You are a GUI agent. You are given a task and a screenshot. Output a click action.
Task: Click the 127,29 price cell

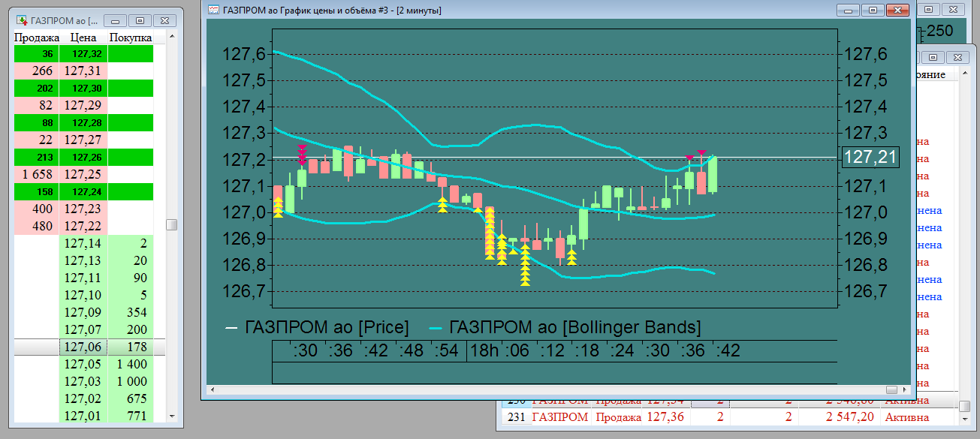click(83, 105)
